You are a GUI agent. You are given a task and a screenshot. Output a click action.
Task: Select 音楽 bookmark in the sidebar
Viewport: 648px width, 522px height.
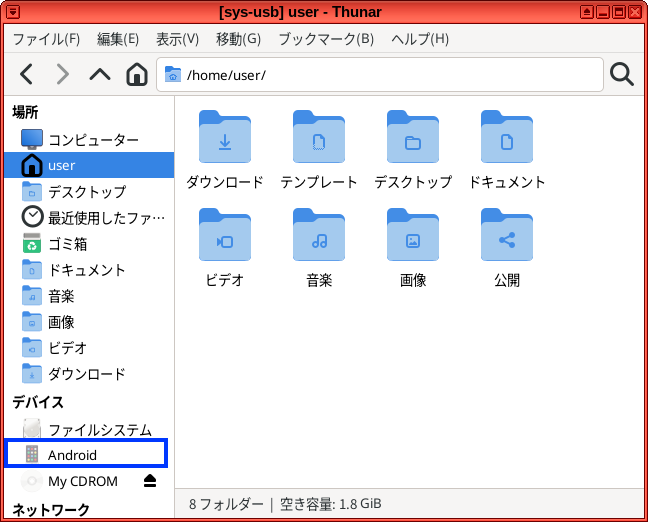click(89, 296)
